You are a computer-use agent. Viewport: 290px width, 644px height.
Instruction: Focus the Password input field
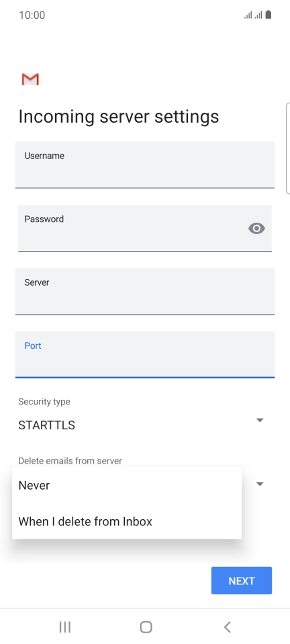point(145,228)
